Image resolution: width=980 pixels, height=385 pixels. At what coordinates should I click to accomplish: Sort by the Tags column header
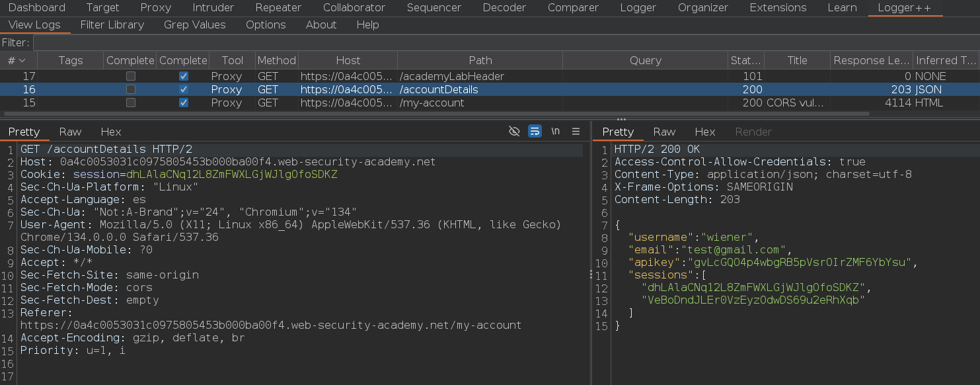click(x=71, y=60)
